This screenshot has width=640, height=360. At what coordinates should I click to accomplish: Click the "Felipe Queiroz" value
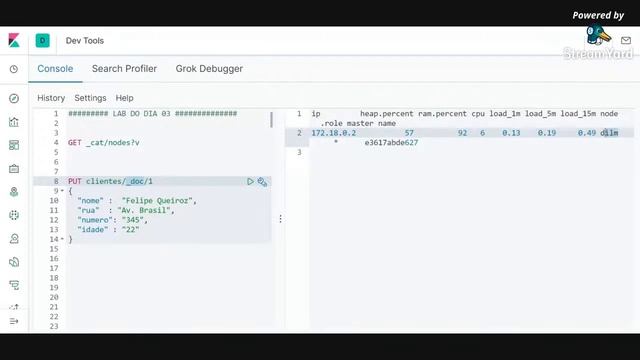(x=159, y=200)
